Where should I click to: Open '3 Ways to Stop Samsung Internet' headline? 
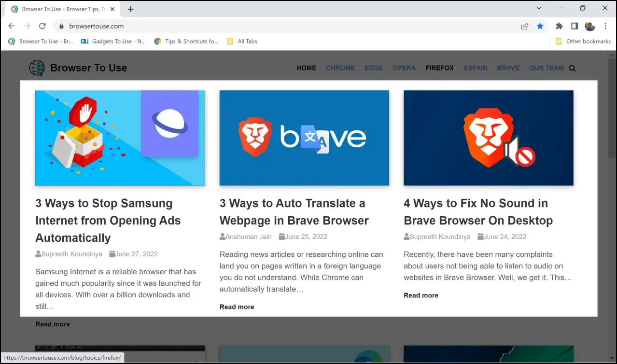point(108,221)
